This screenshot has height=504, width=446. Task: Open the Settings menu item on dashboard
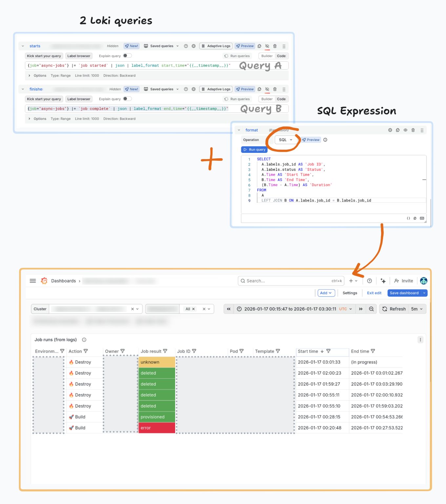[x=350, y=293]
